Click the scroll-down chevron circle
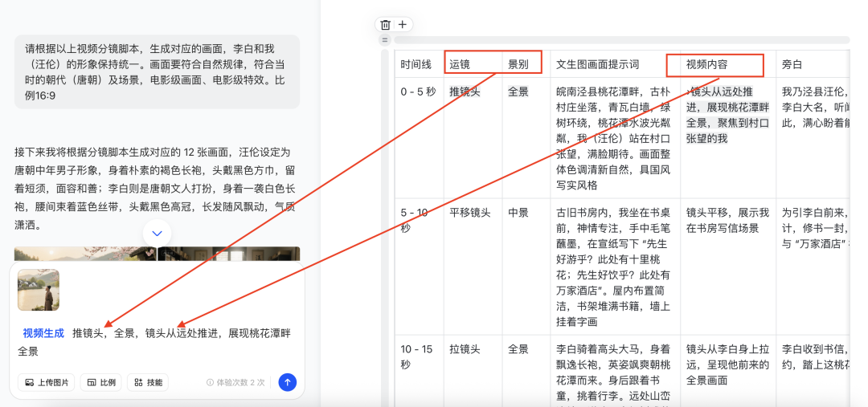 coord(158,234)
